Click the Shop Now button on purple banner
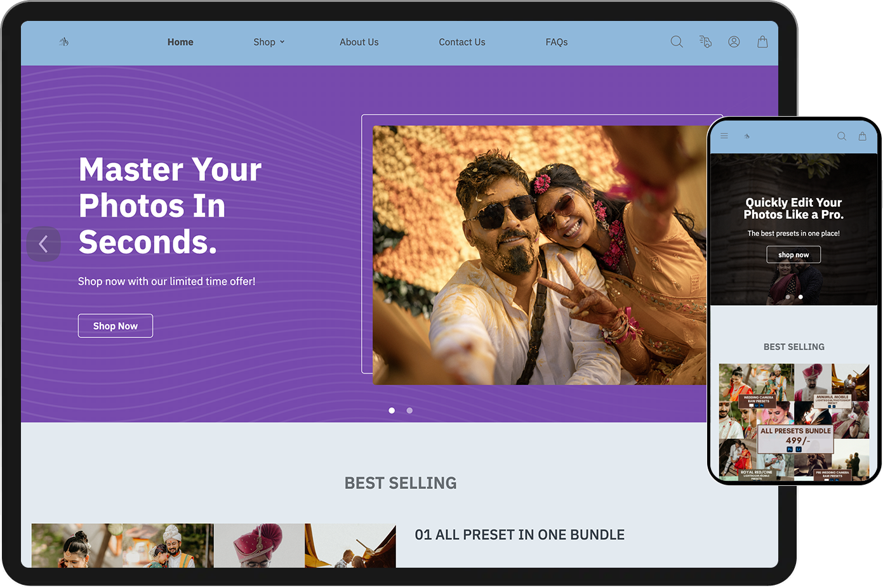The image size is (883, 588). click(116, 326)
